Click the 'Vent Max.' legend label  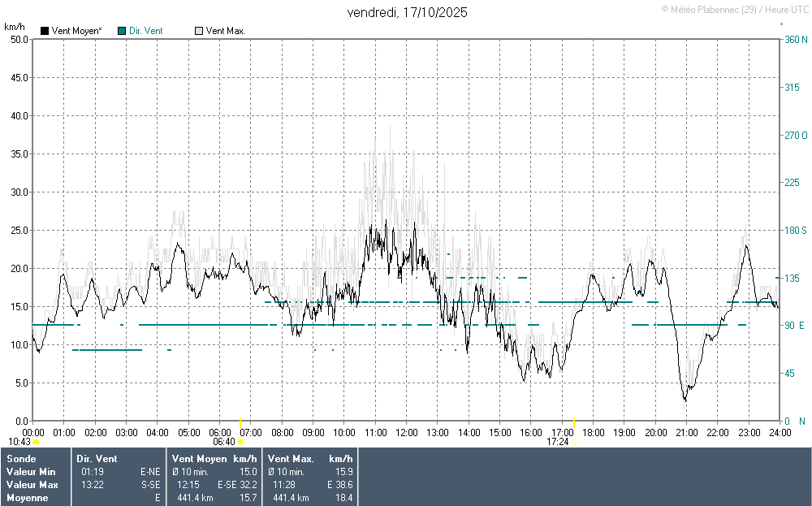tap(226, 31)
